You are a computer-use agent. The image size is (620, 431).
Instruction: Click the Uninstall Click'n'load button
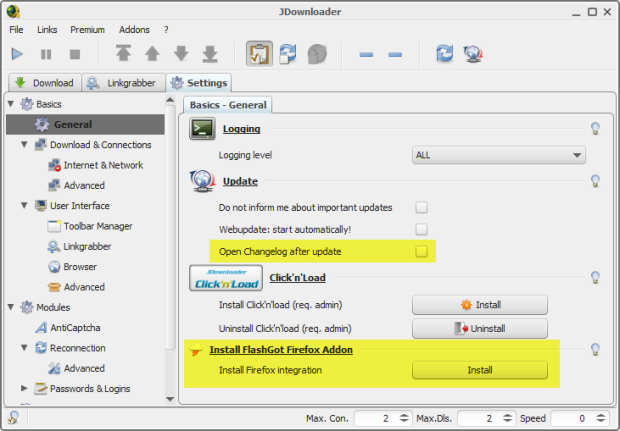coord(480,329)
